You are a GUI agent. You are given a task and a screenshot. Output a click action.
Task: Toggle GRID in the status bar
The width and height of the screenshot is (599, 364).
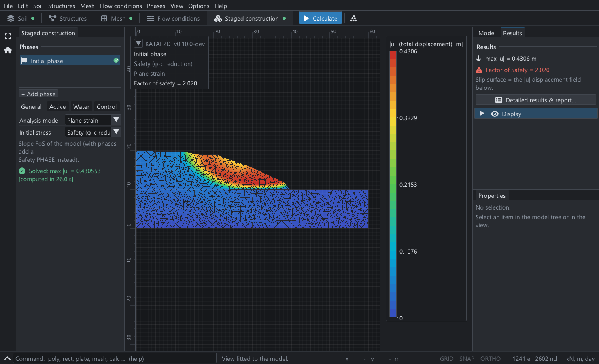[x=447, y=359]
